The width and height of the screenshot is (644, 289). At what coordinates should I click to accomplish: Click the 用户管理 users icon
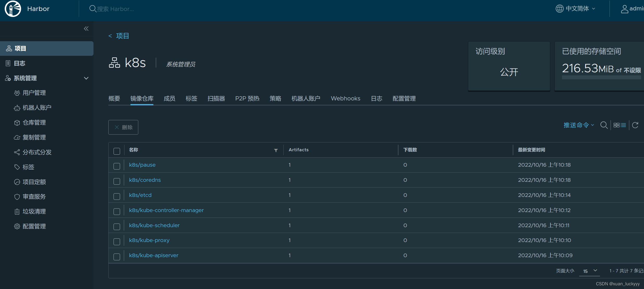coord(17,93)
